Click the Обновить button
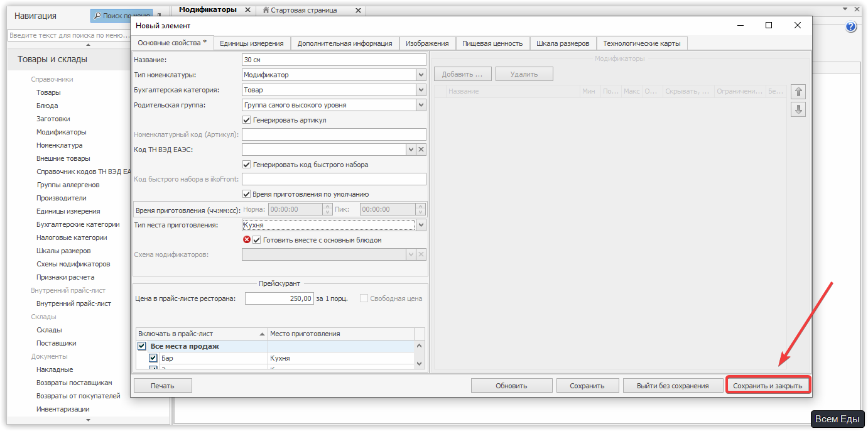 (x=511, y=386)
